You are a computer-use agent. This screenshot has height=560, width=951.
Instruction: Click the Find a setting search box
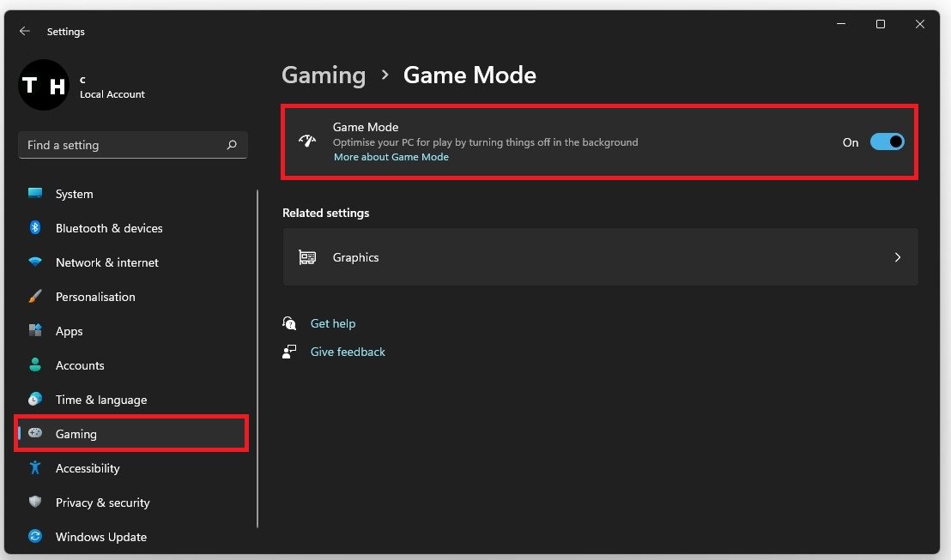click(x=124, y=145)
